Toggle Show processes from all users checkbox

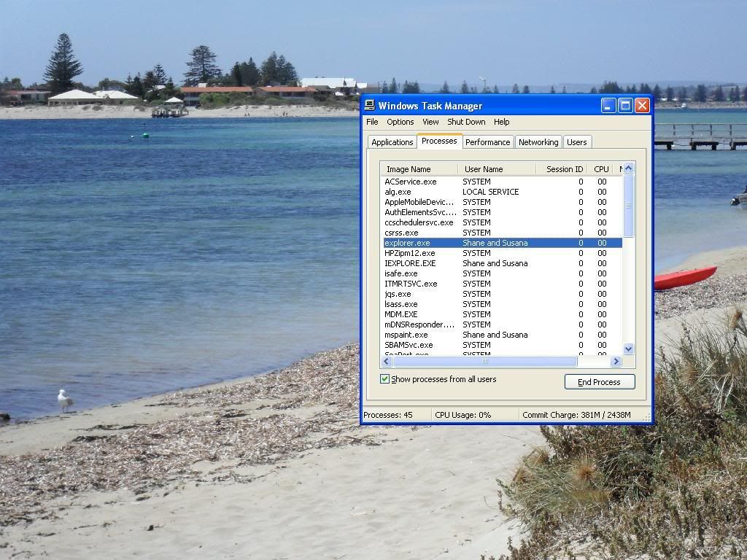pyautogui.click(x=385, y=379)
